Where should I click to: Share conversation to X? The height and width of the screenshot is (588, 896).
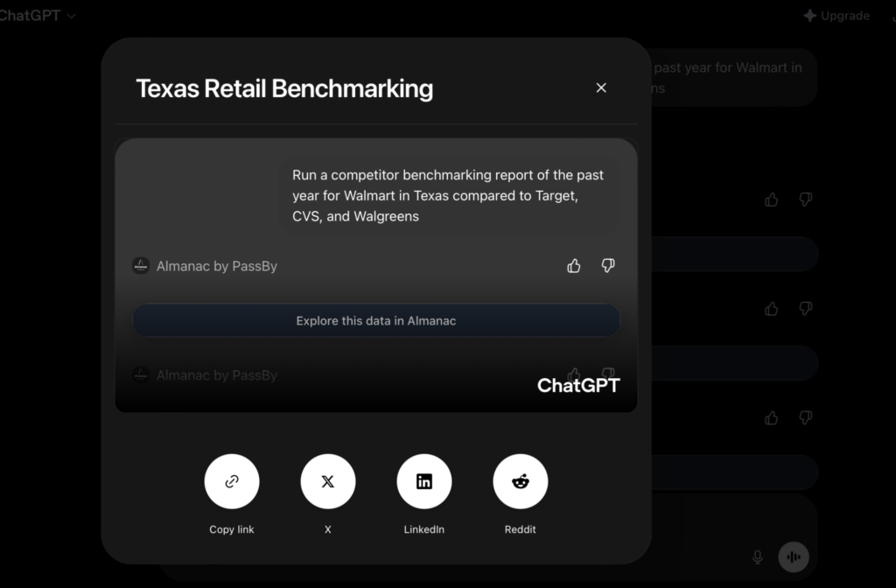click(328, 481)
